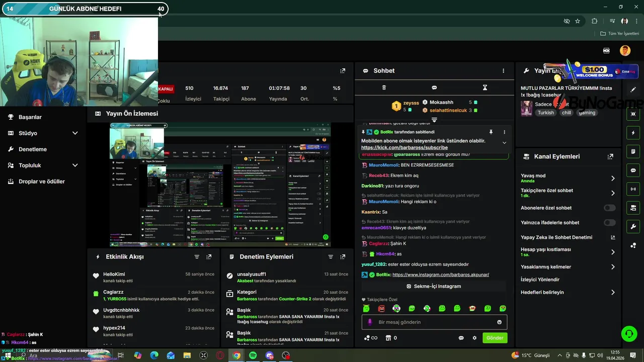Pop out the stream statistics panel
The width and height of the screenshot is (644, 362).
pyautogui.click(x=343, y=71)
